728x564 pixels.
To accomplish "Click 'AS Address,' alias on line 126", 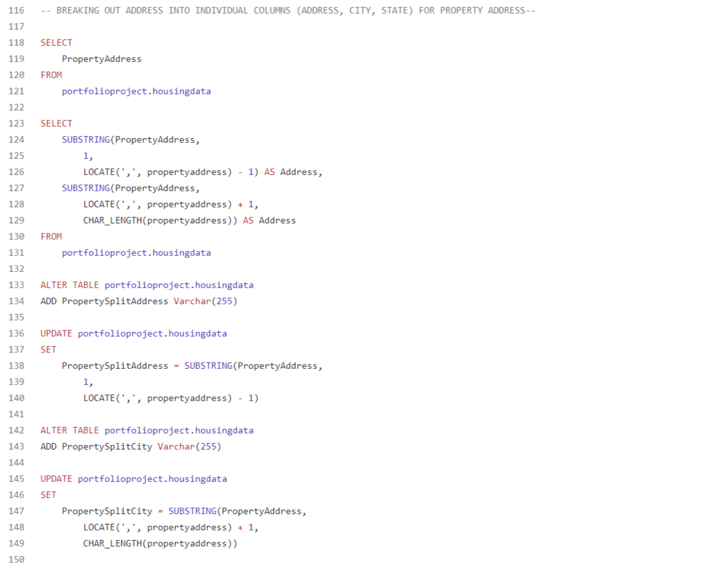I will (293, 172).
